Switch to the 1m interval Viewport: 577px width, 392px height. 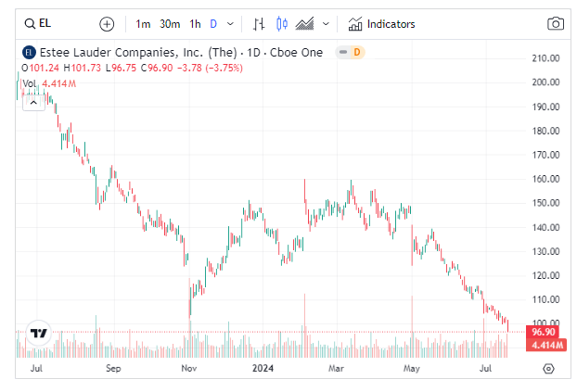point(143,24)
